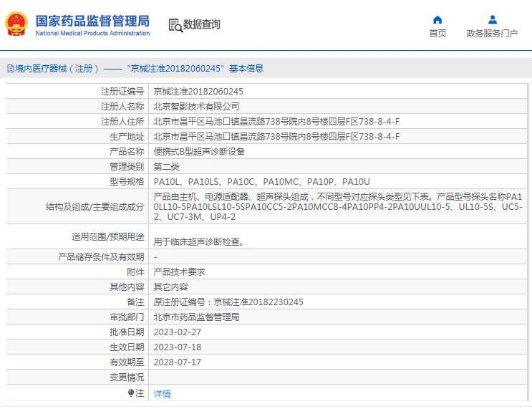532x414 pixels.
Task: Click the 境内医疗器械（注册）heading text
Action: tap(57, 69)
